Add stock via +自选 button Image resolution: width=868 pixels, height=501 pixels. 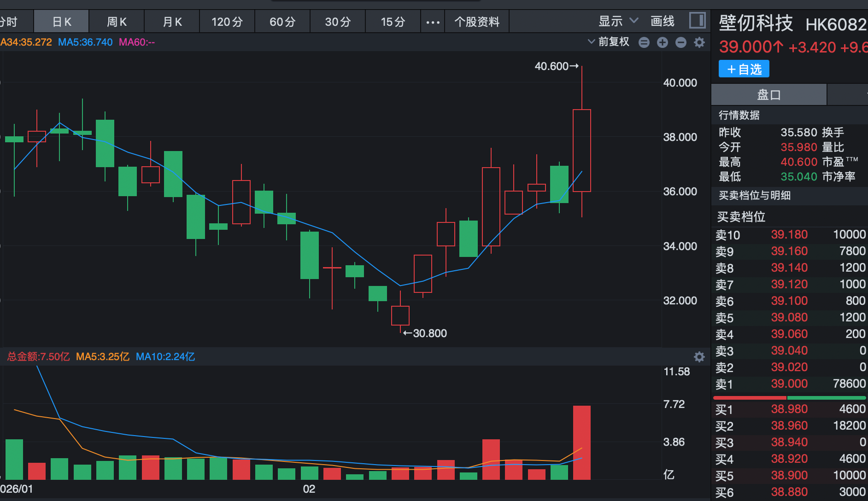(x=744, y=70)
